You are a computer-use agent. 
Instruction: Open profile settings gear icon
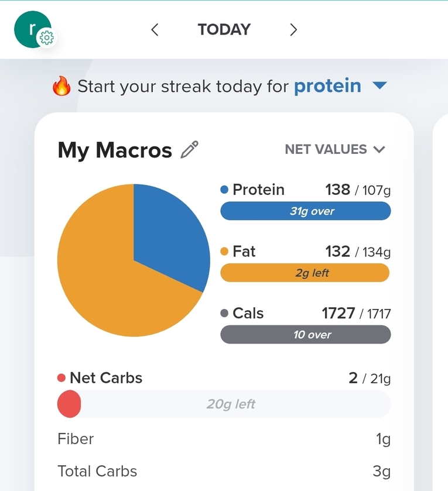coord(47,38)
